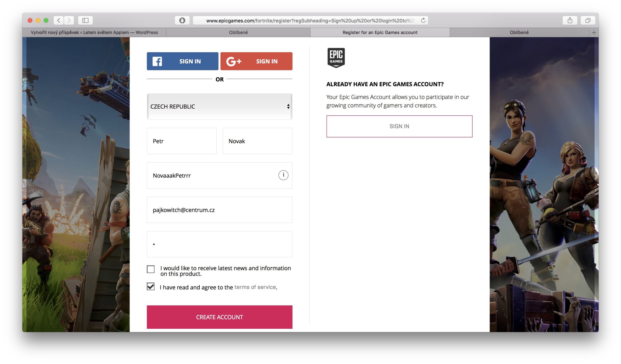Click the Epic Games logo
This screenshot has width=621, height=364.
click(x=336, y=58)
